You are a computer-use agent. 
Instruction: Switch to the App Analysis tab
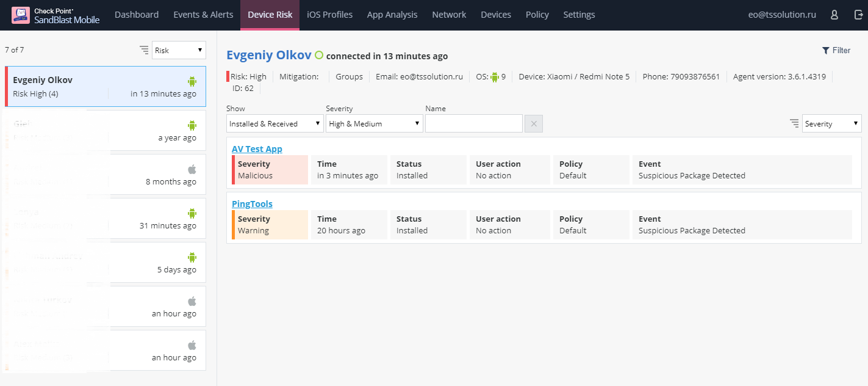[392, 15]
